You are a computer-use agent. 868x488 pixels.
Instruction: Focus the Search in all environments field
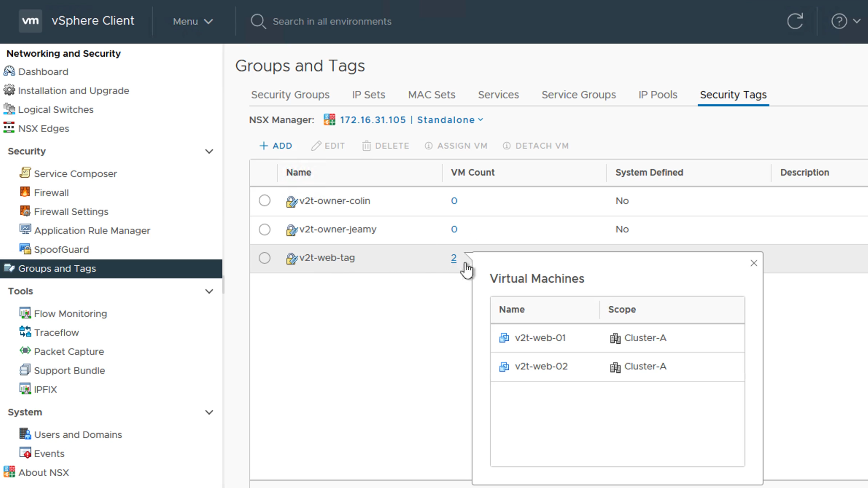coord(332,22)
